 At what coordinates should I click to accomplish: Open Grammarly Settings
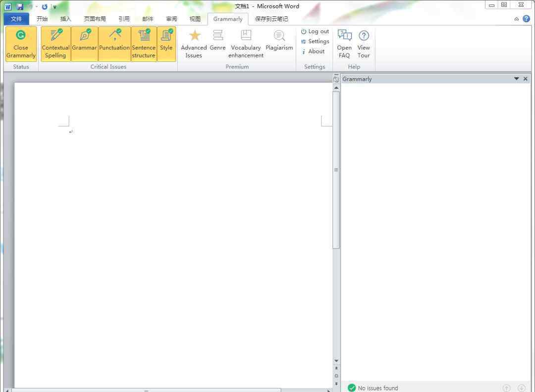click(x=315, y=41)
